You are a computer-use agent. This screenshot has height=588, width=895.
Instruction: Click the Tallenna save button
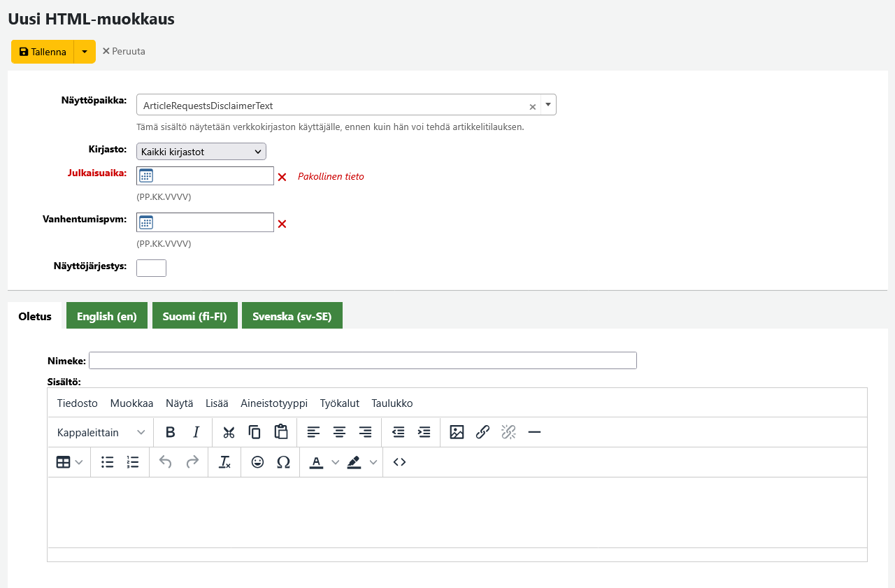click(43, 52)
